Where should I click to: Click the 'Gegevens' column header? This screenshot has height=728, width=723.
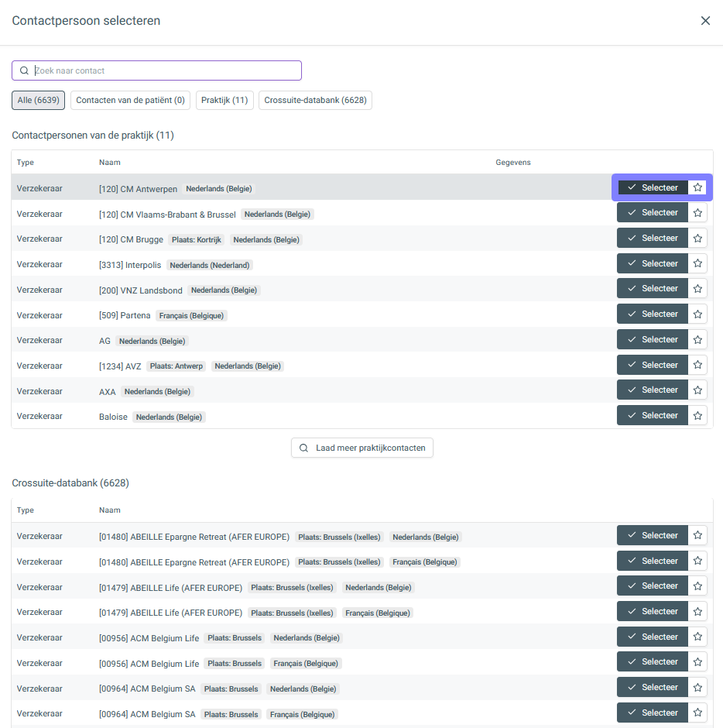[512, 163]
